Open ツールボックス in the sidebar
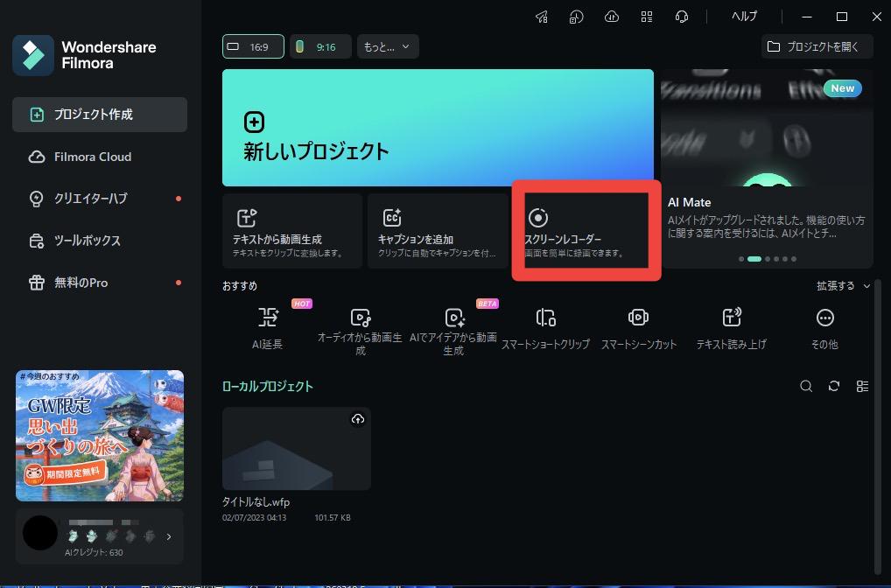The image size is (891, 588). pyautogui.click(x=100, y=241)
